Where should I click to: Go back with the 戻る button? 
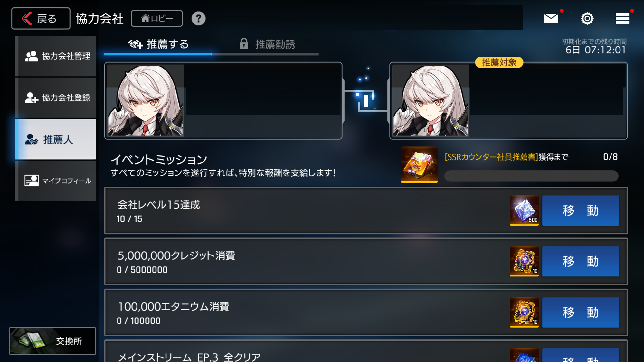point(41,18)
